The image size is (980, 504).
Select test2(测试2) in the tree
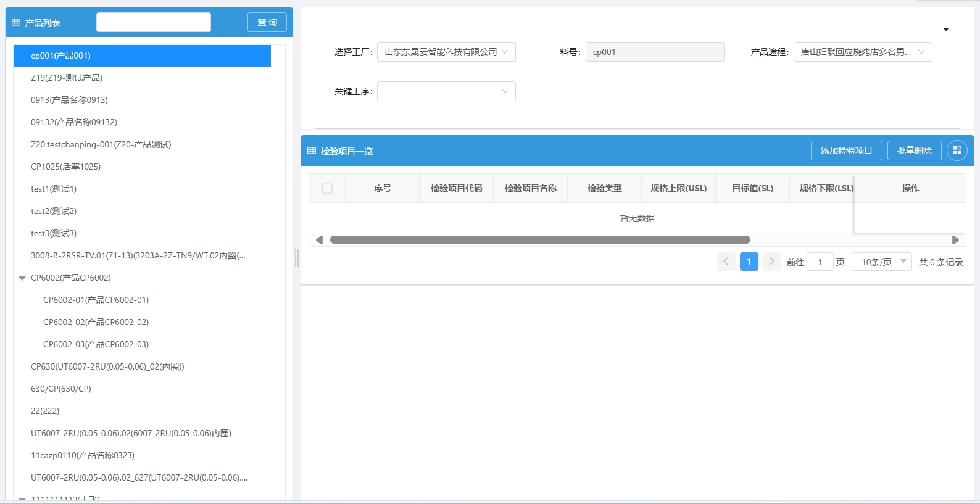tap(54, 211)
